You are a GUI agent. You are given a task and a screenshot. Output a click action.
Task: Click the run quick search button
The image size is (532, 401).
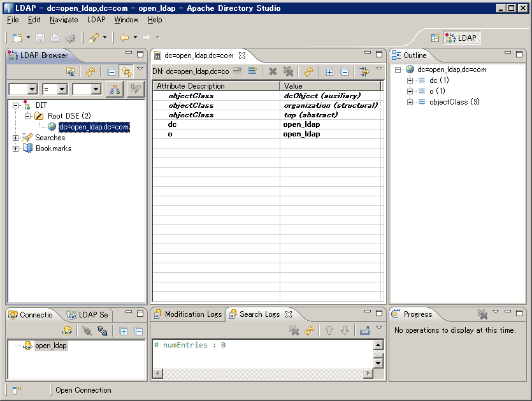[x=135, y=89]
